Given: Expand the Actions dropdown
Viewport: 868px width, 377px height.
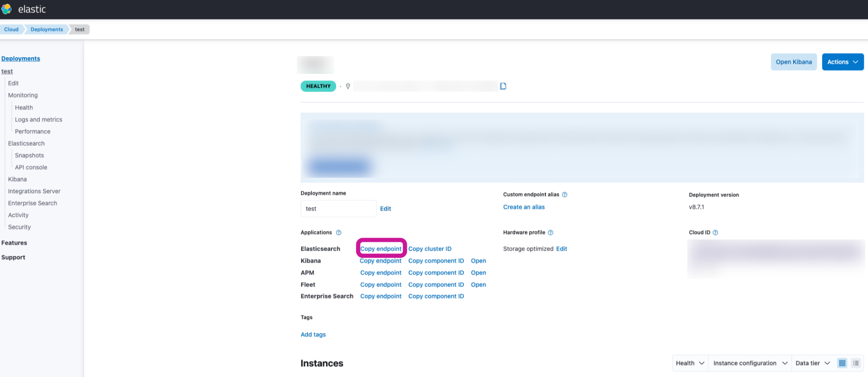Looking at the screenshot, I should (842, 62).
